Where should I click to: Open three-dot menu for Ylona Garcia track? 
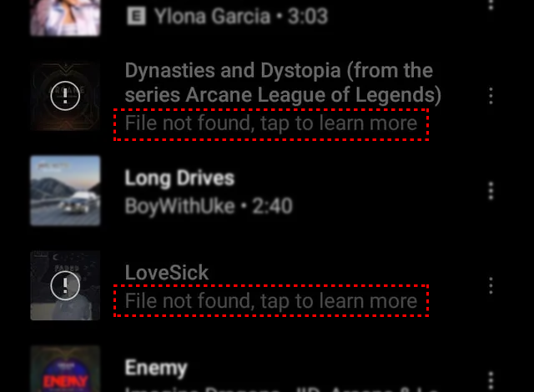pyautogui.click(x=491, y=5)
